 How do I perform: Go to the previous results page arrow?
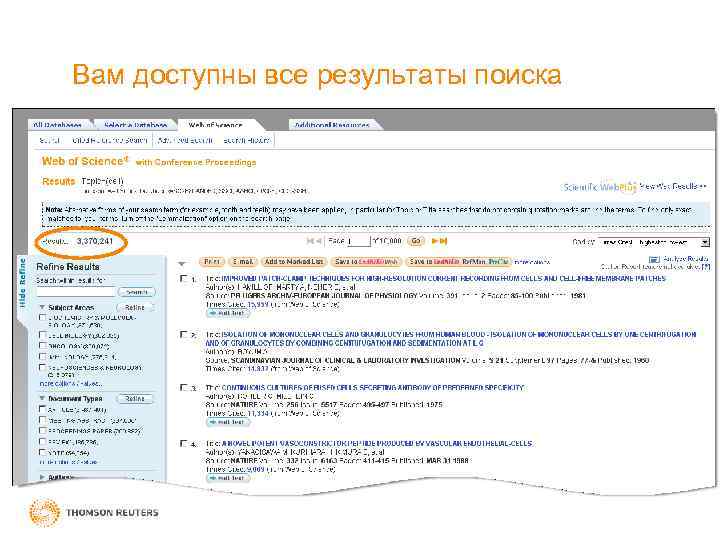318,241
